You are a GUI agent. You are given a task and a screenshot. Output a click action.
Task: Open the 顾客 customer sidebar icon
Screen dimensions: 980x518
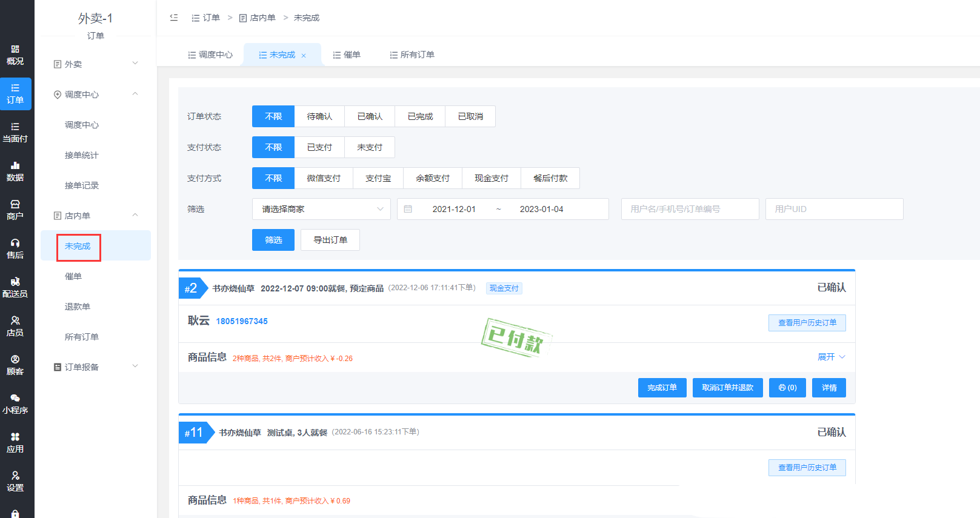15,365
